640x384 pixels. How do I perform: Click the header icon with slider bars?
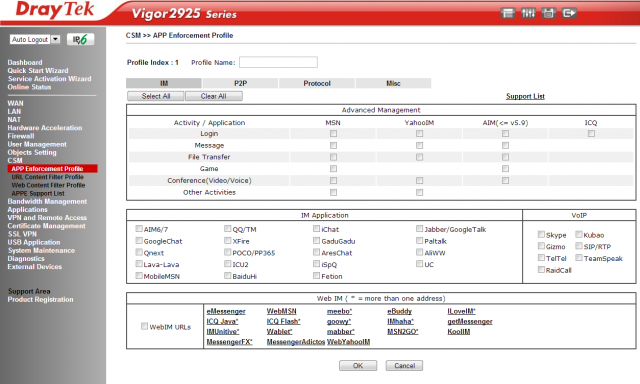(528, 13)
